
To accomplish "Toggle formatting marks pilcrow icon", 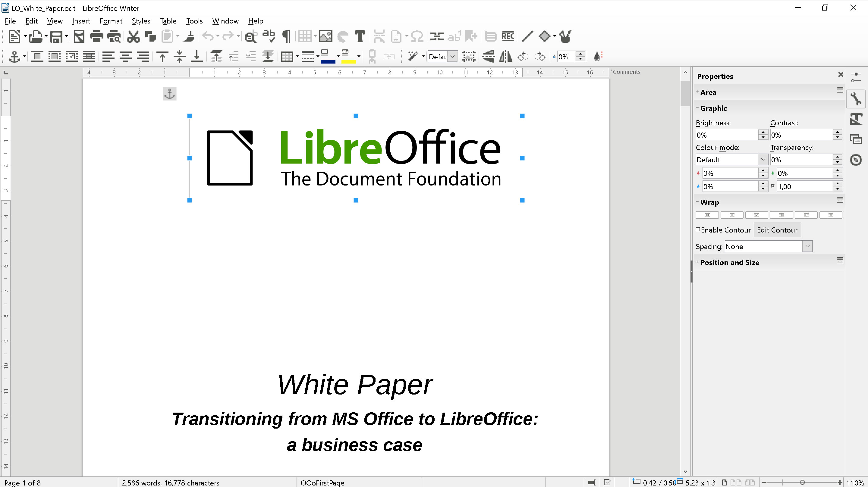I will coord(286,36).
